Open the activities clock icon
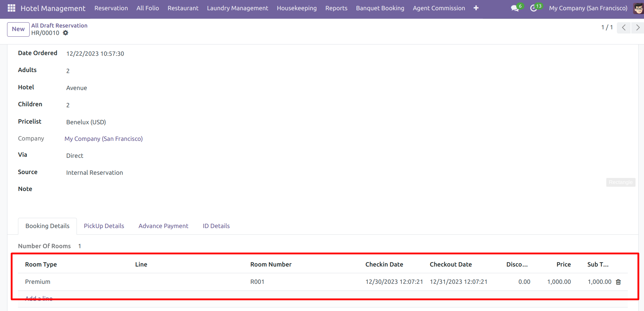 [534, 8]
